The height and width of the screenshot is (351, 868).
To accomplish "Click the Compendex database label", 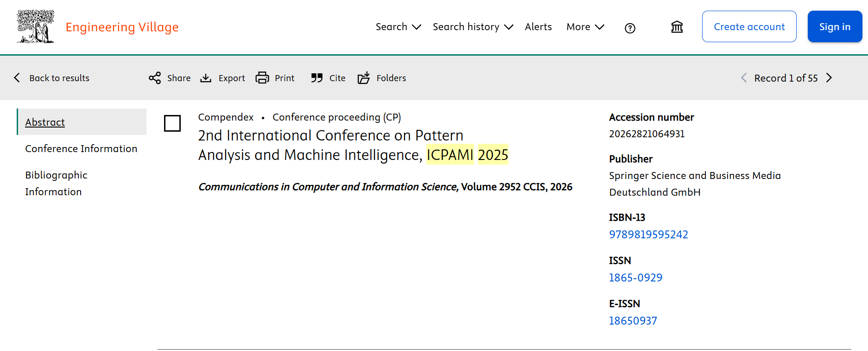I will click(x=226, y=117).
